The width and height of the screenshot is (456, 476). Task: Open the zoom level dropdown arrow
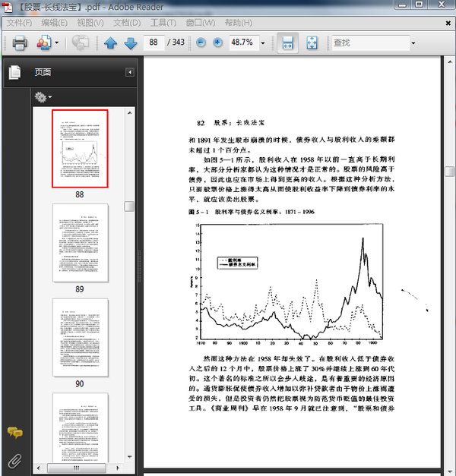(263, 43)
